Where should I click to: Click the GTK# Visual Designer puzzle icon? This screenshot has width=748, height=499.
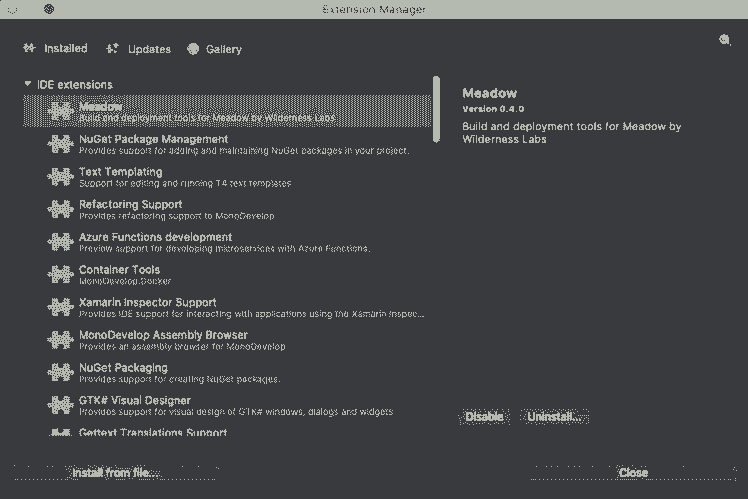pyautogui.click(x=61, y=405)
